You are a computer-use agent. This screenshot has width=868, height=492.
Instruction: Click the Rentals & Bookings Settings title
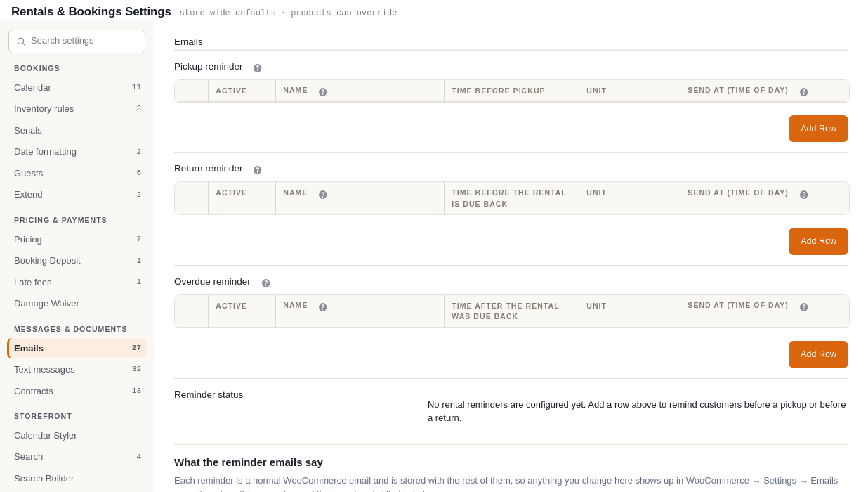pos(91,12)
